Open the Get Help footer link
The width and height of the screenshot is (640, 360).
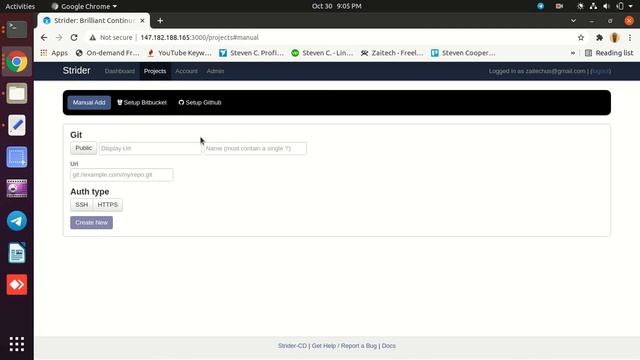point(324,346)
